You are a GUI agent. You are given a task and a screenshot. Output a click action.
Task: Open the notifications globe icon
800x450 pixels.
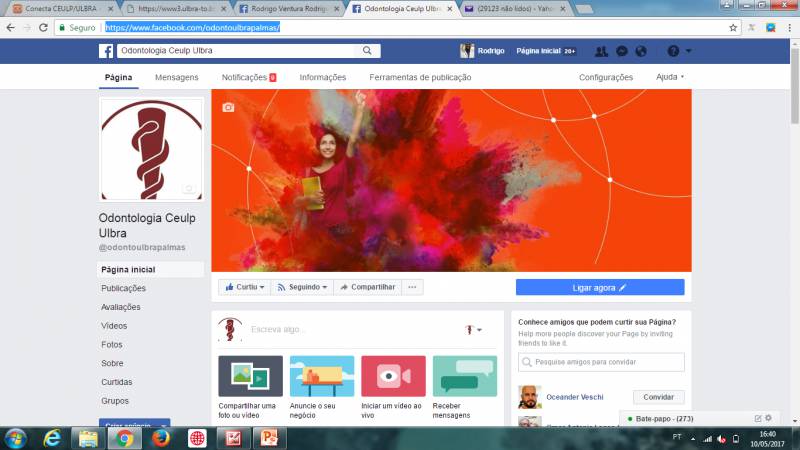click(x=641, y=51)
